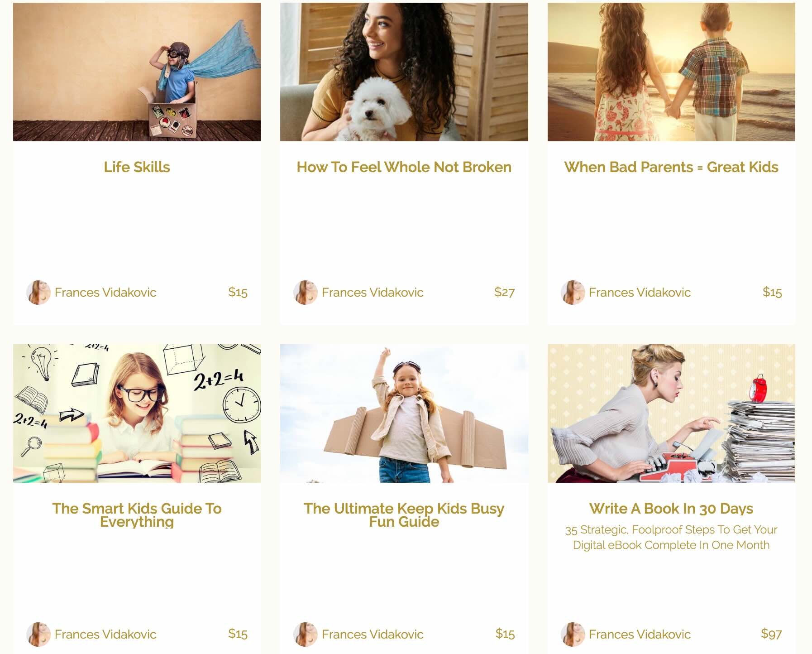
Task: Click author avatar on Keep Kids Busy card
Action: point(306,634)
